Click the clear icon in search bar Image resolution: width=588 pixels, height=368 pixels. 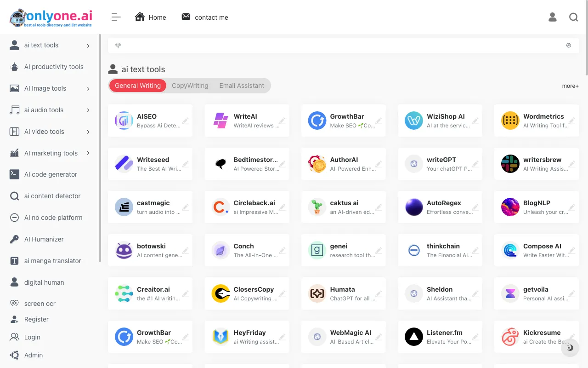(569, 46)
